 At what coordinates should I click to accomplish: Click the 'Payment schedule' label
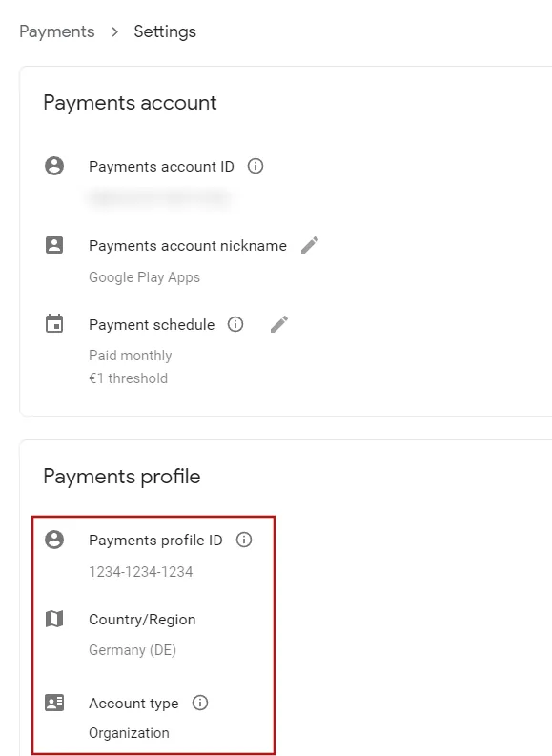pos(152,324)
